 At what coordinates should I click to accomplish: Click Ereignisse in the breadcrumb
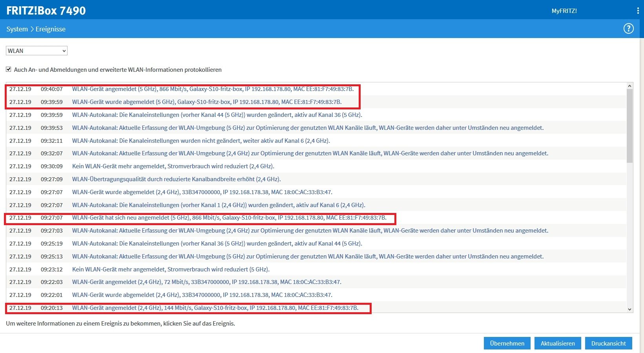[x=51, y=29]
